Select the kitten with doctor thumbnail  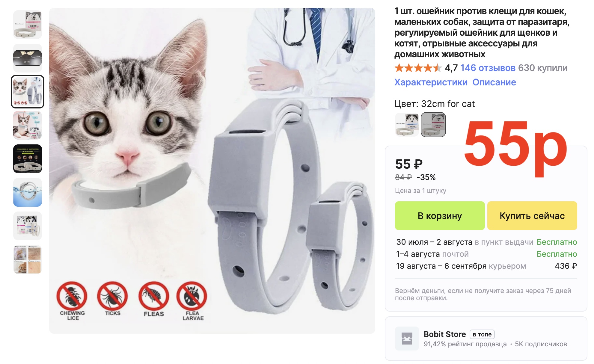(x=28, y=92)
